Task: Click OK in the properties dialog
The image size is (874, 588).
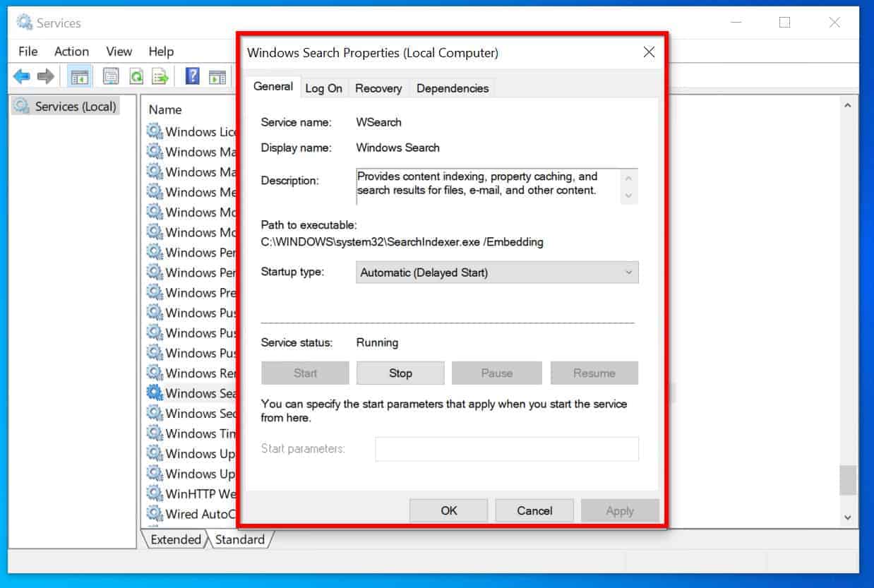Action: coord(449,510)
